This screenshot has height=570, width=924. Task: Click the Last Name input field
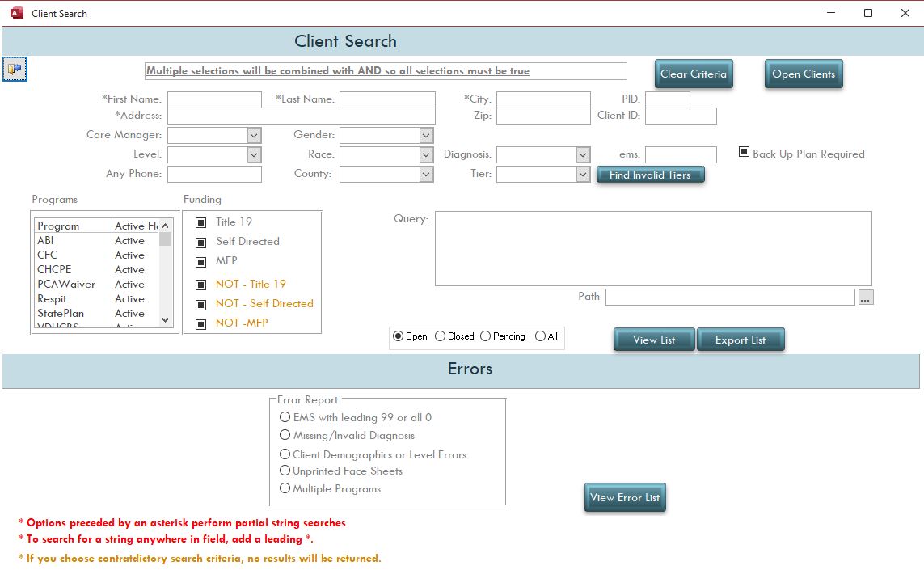pyautogui.click(x=388, y=99)
